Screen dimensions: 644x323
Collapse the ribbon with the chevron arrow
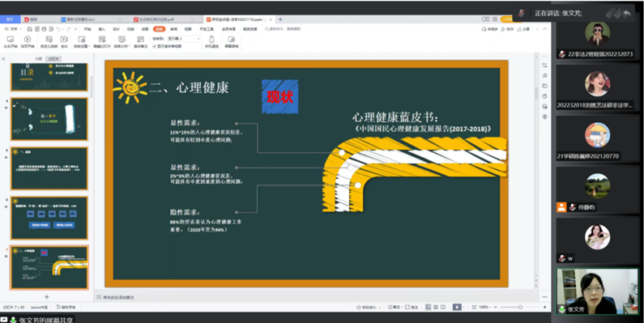click(x=544, y=29)
